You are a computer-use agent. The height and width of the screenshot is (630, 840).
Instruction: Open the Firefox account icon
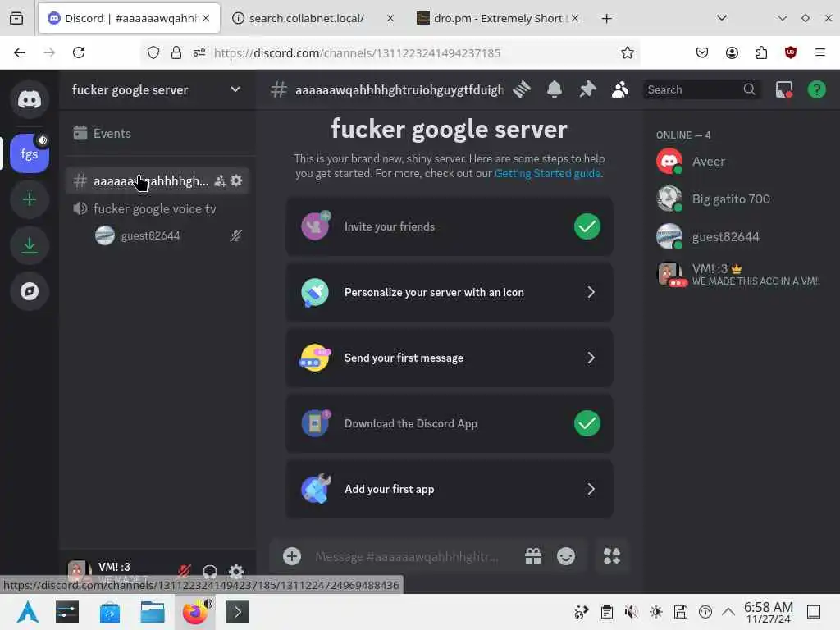click(732, 52)
